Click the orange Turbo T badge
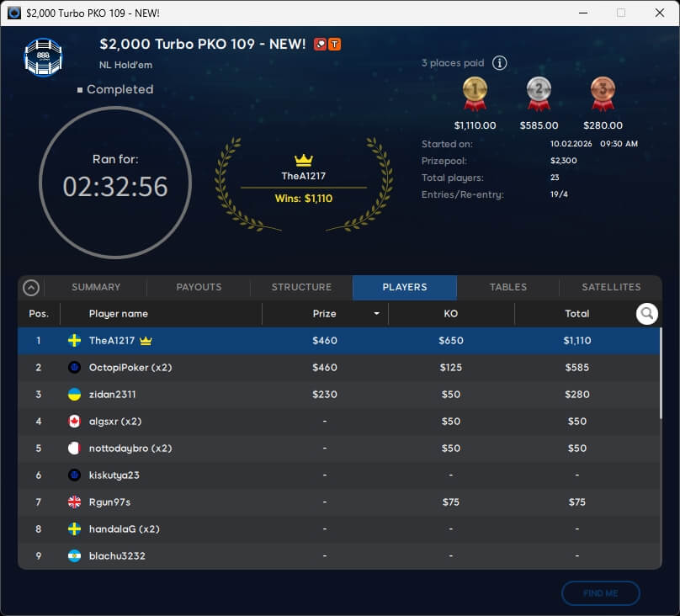The width and height of the screenshot is (680, 616). pyautogui.click(x=335, y=44)
